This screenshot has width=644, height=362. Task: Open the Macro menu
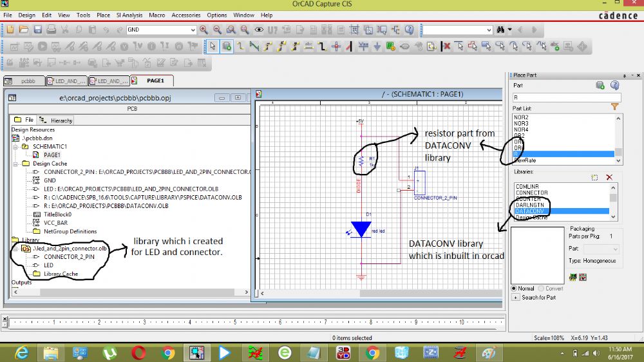157,15
